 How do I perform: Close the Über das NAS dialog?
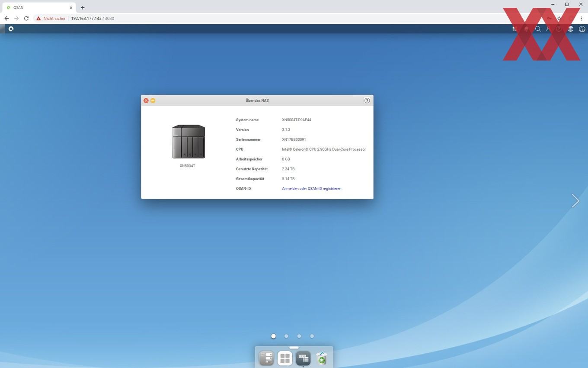pyautogui.click(x=146, y=100)
